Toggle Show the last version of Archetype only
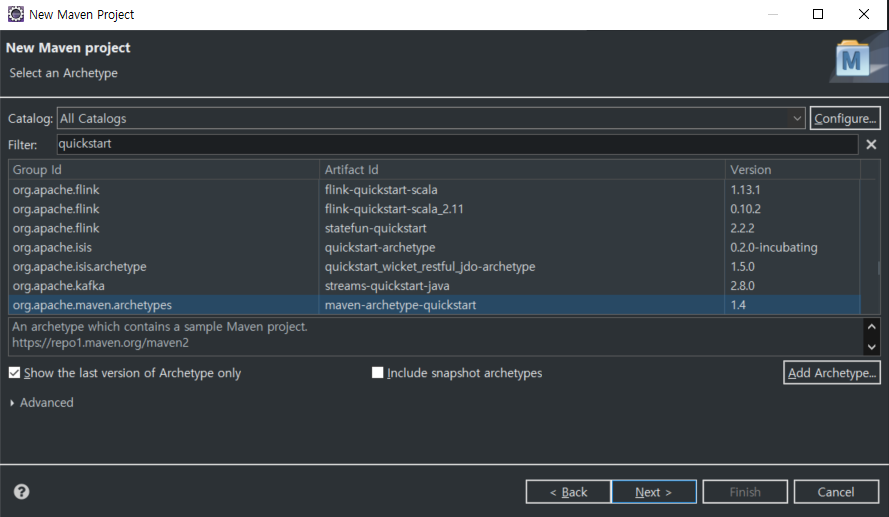Image resolution: width=889 pixels, height=517 pixels. pyautogui.click(x=14, y=372)
